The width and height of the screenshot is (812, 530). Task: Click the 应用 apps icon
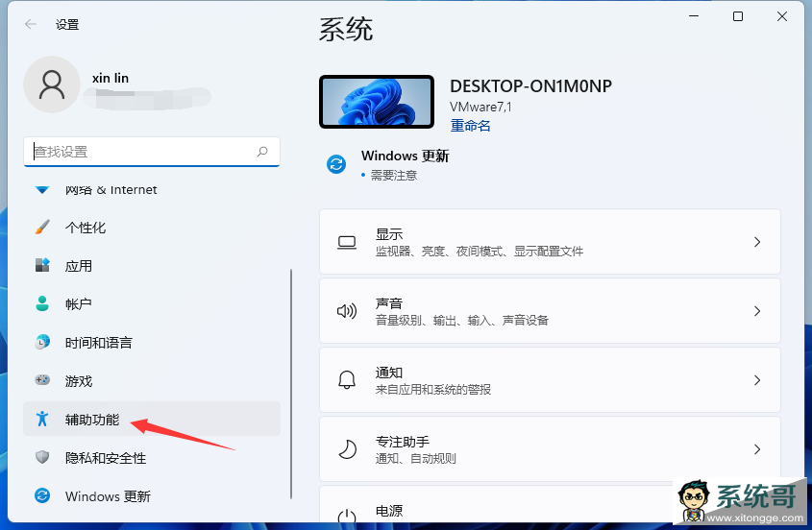pyautogui.click(x=42, y=265)
